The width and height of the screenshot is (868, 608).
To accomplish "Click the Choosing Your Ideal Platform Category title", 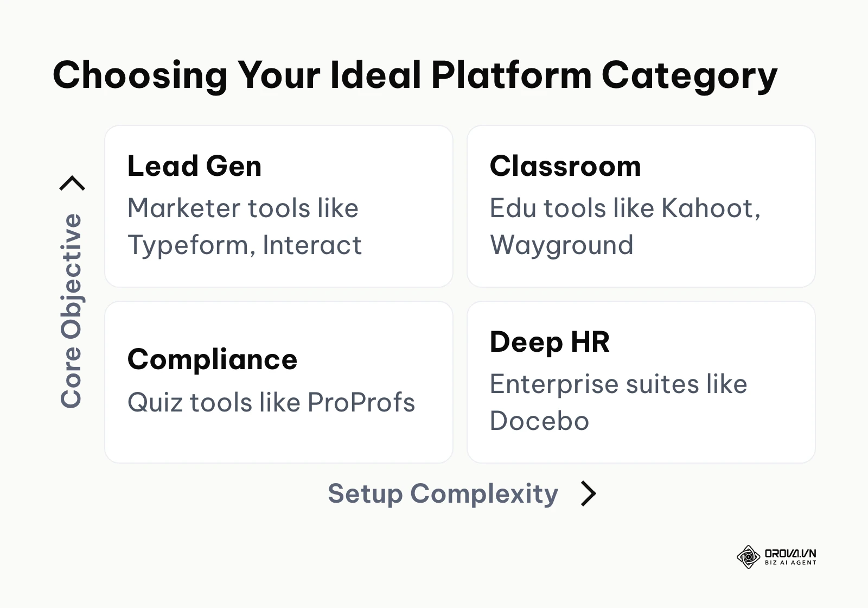I will click(415, 75).
